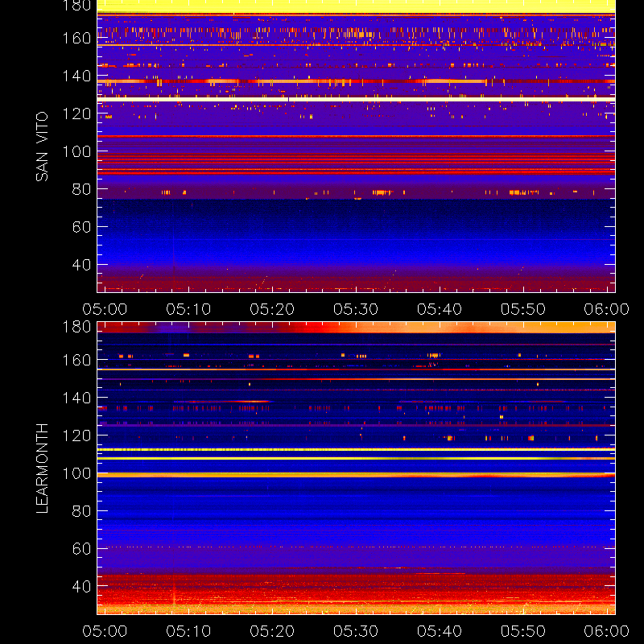Select the 140 tick label on San Vito plot
Viewport: 644px width, 644px height.
tap(76, 76)
